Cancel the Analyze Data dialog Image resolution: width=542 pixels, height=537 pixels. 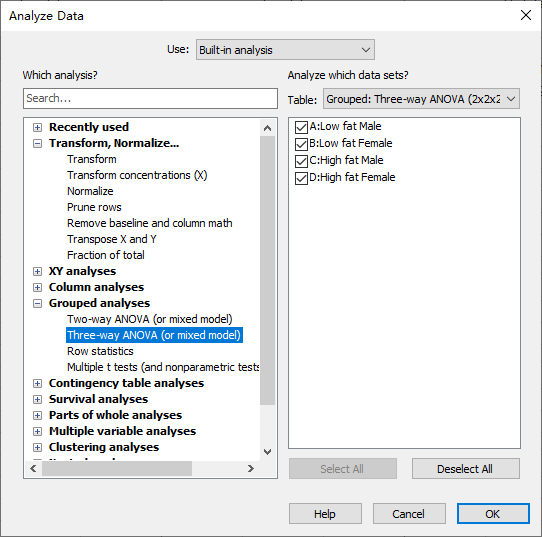(x=409, y=514)
